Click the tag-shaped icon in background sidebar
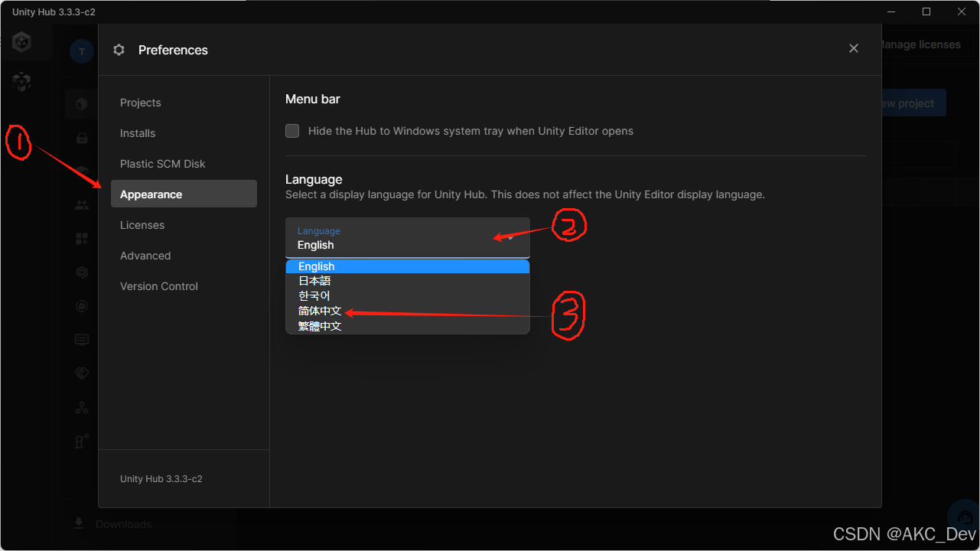Viewport: 980px width, 551px height. (82, 373)
